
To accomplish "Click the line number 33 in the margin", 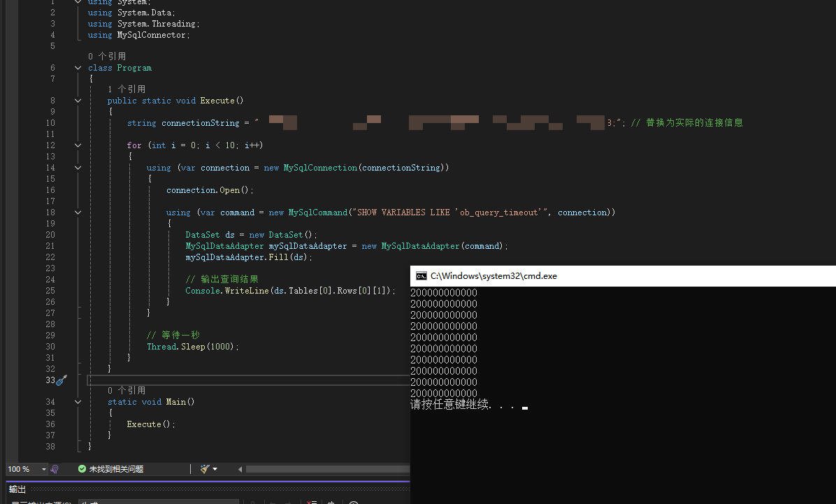I will 50,380.
